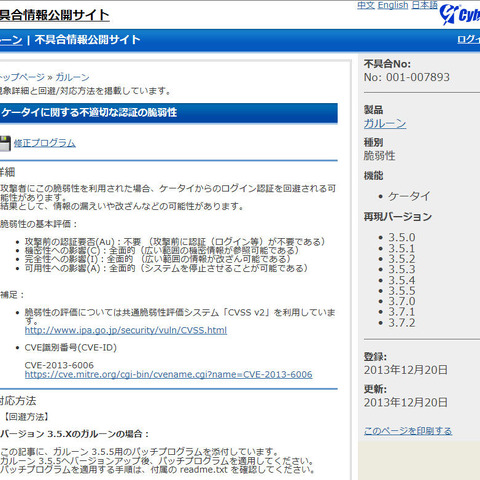Screen dimensions: 480x480
Task: Click the 完全性への影響(I) bullet item
Action: (158, 259)
